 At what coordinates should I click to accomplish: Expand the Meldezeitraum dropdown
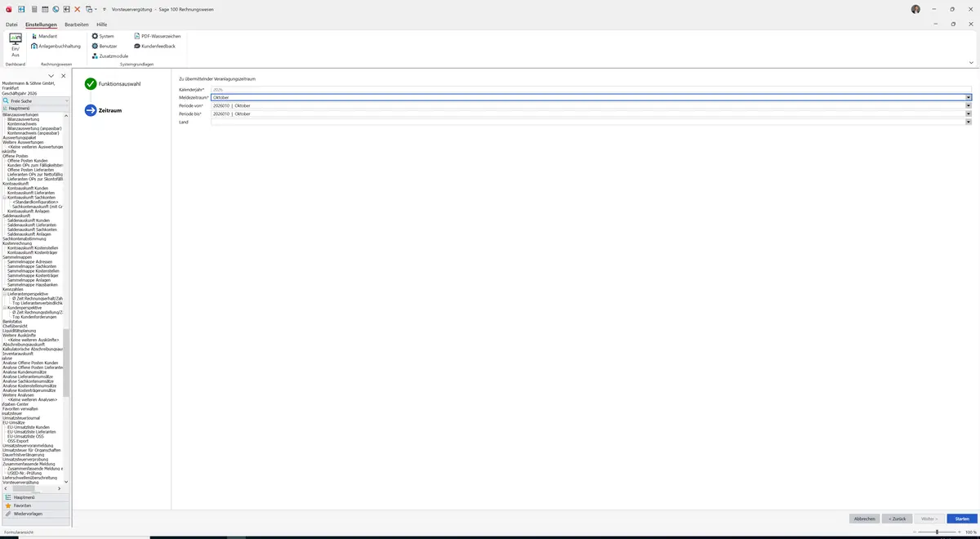point(969,97)
